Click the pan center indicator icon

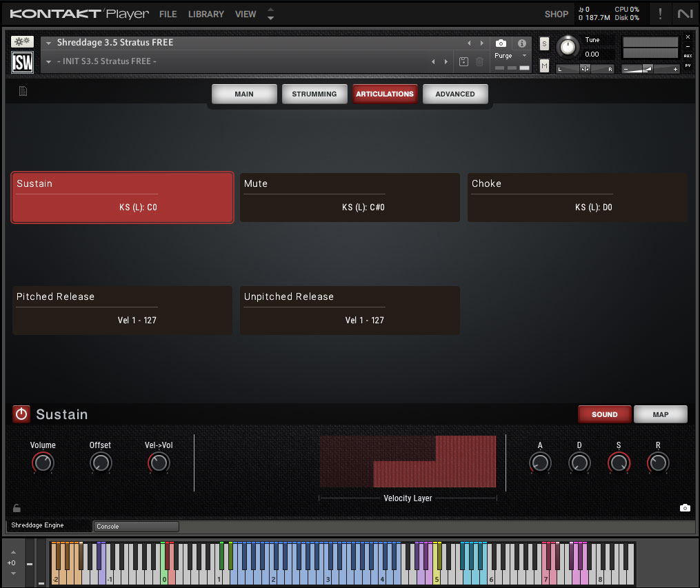pyautogui.click(x=585, y=69)
